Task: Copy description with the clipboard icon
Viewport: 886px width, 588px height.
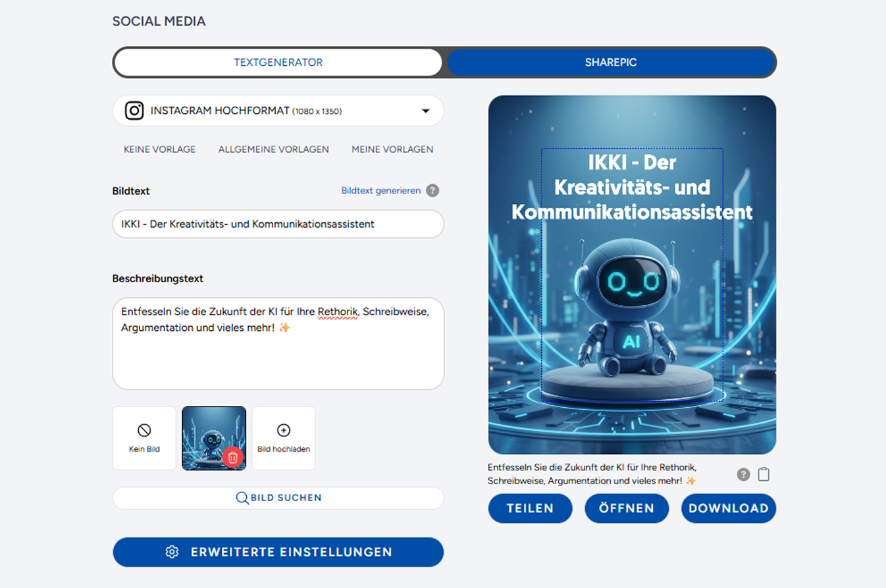Action: click(764, 474)
